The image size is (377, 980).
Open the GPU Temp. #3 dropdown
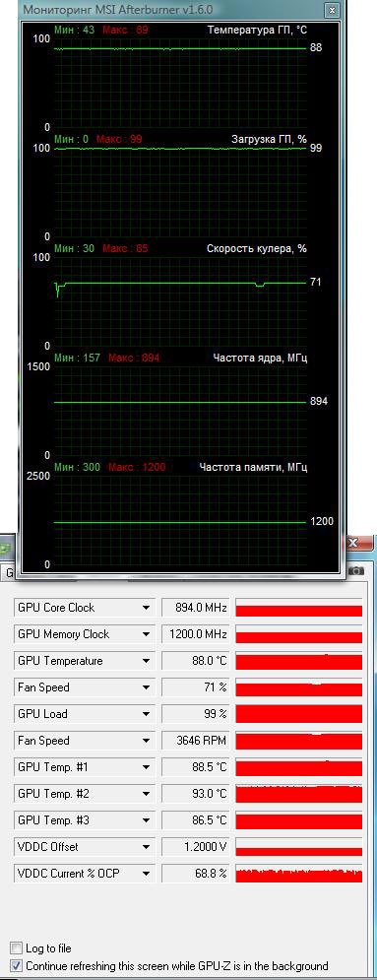point(146,820)
